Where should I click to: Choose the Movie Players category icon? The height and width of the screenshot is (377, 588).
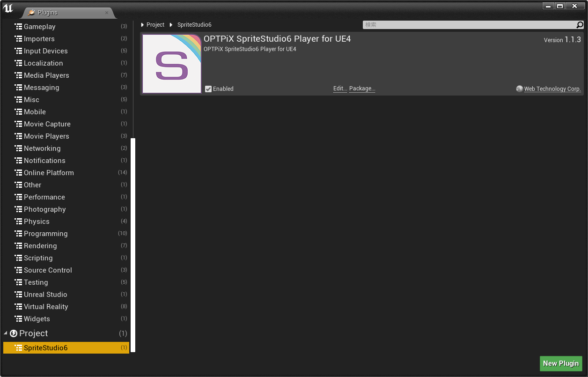click(18, 136)
